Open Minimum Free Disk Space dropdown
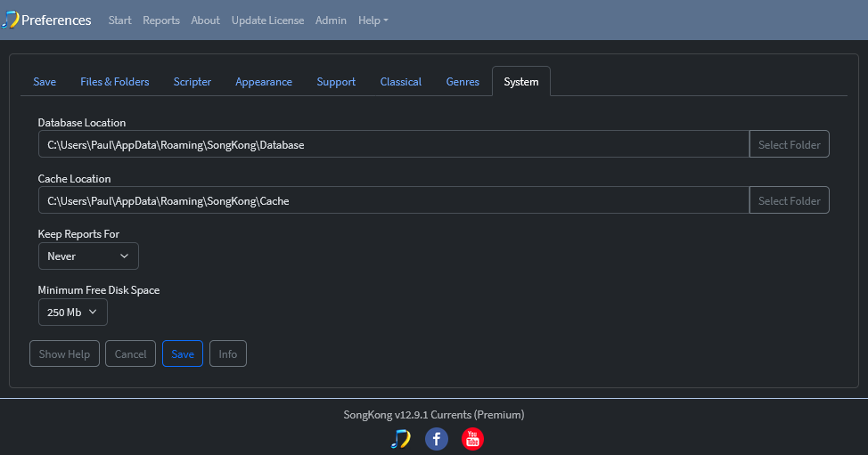This screenshot has height=455, width=868. click(x=72, y=313)
